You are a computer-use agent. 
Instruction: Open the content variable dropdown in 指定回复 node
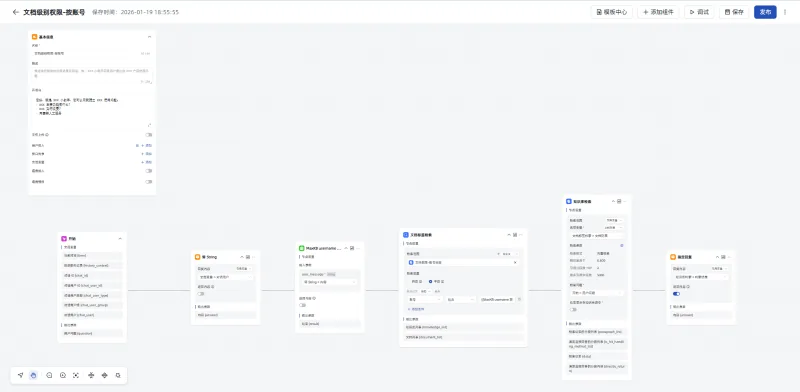pos(702,277)
